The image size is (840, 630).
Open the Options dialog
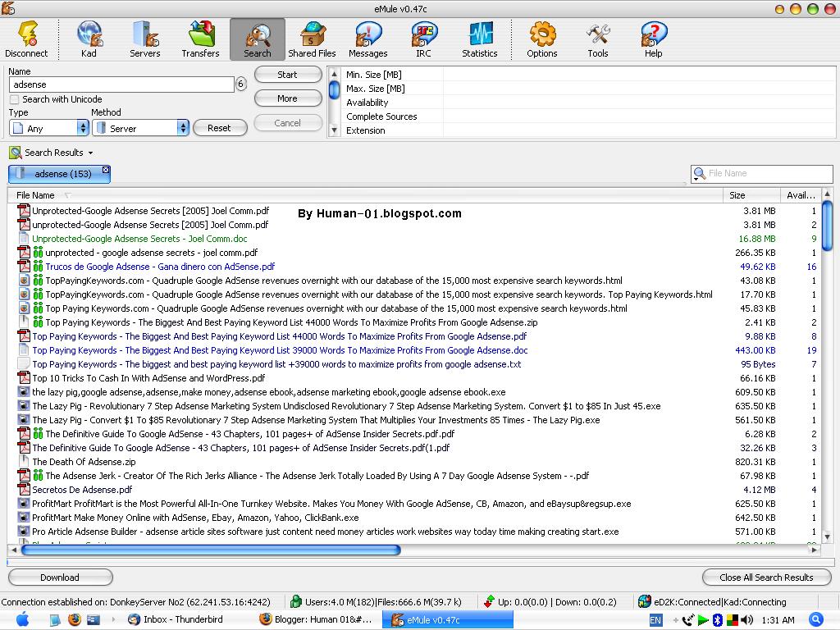(542, 39)
